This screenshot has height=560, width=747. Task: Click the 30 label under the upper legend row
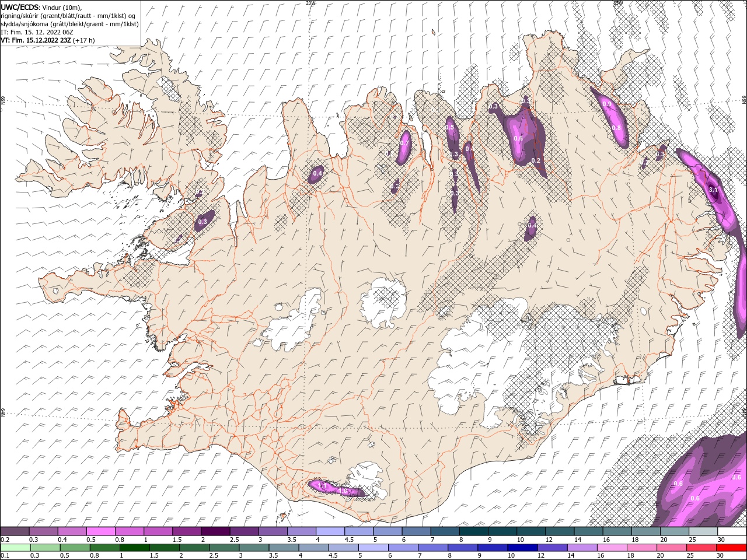[x=721, y=540]
